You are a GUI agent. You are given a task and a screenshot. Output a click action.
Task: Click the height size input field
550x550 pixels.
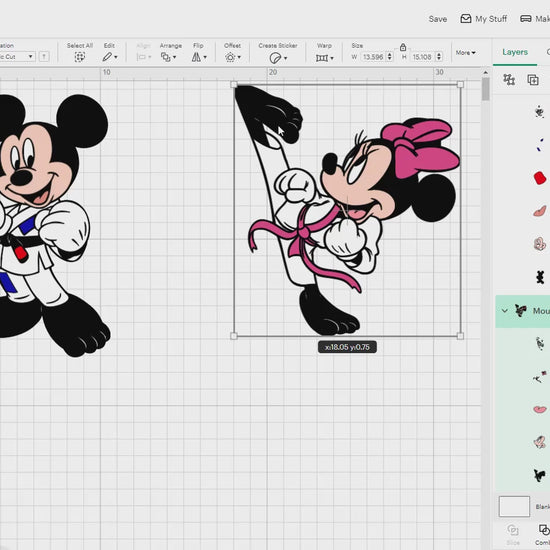coord(422,57)
